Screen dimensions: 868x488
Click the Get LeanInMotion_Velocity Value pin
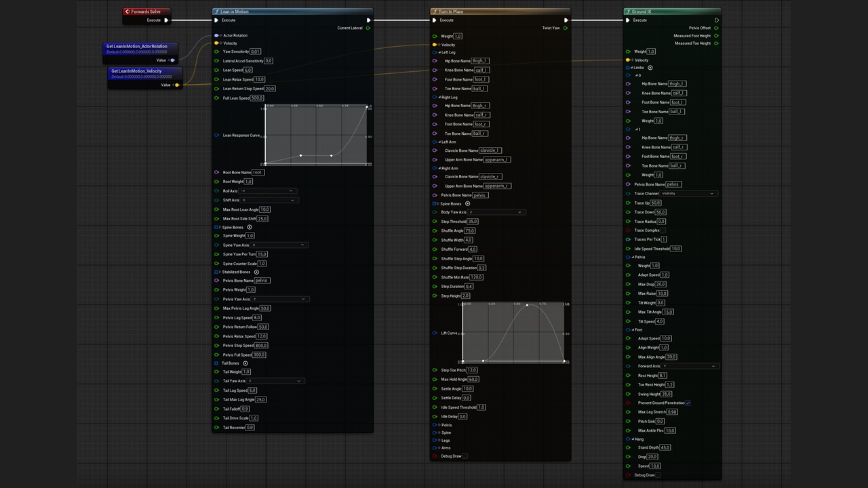point(177,85)
